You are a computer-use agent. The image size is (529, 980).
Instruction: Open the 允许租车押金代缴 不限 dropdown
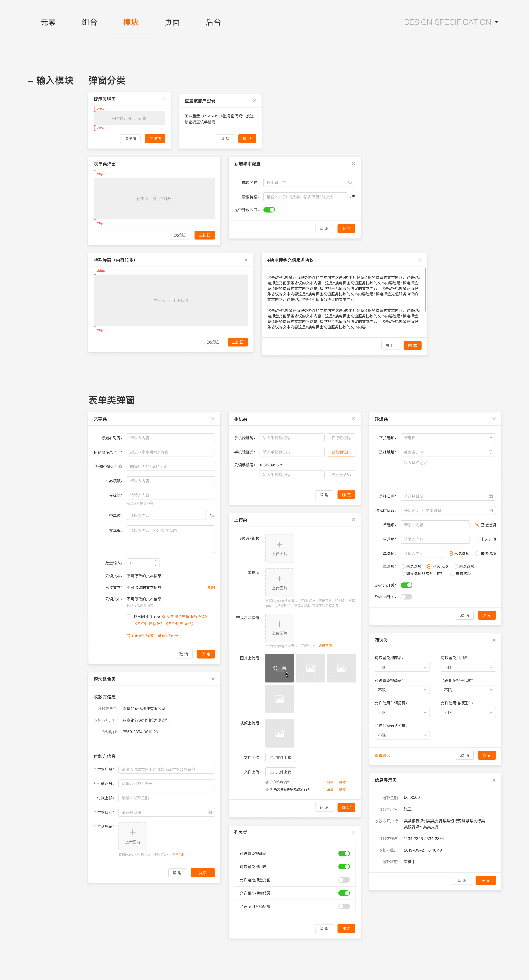(x=468, y=690)
